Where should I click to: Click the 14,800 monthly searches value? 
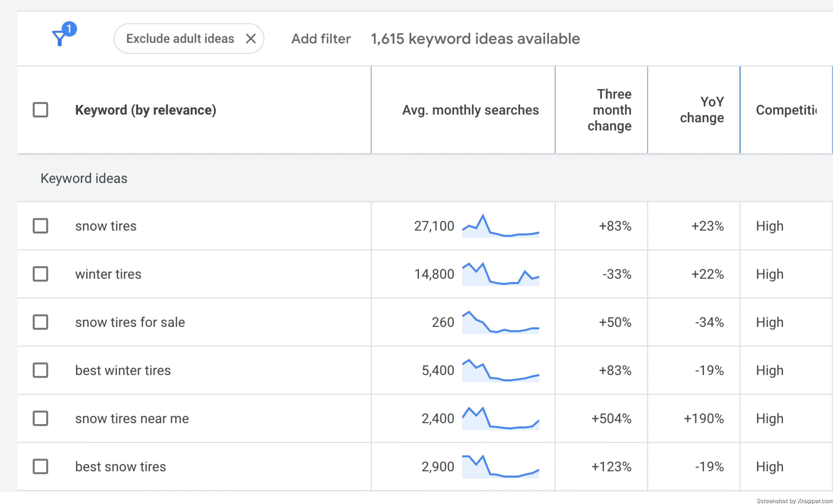point(434,274)
